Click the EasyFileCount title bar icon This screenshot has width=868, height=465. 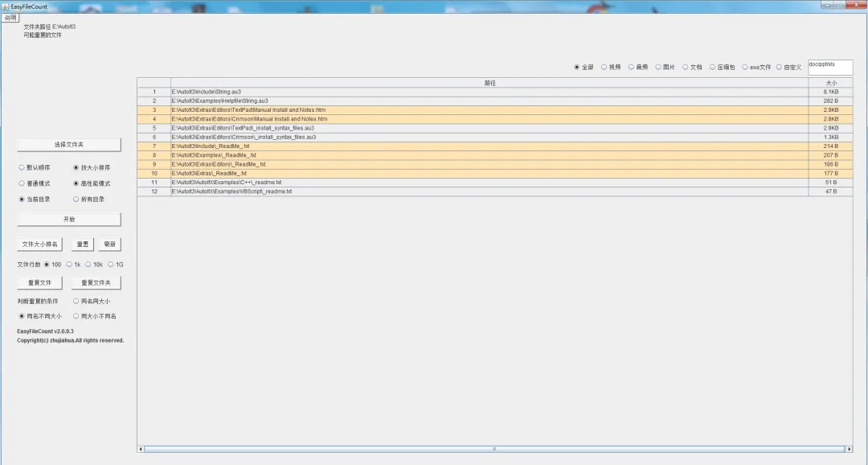pyautogui.click(x=6, y=6)
